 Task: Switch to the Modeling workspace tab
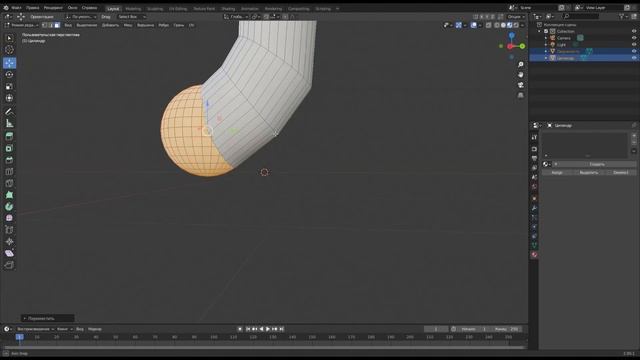(133, 9)
